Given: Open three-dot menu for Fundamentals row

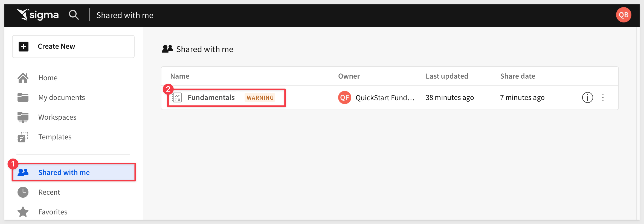Looking at the screenshot, I should 603,97.
